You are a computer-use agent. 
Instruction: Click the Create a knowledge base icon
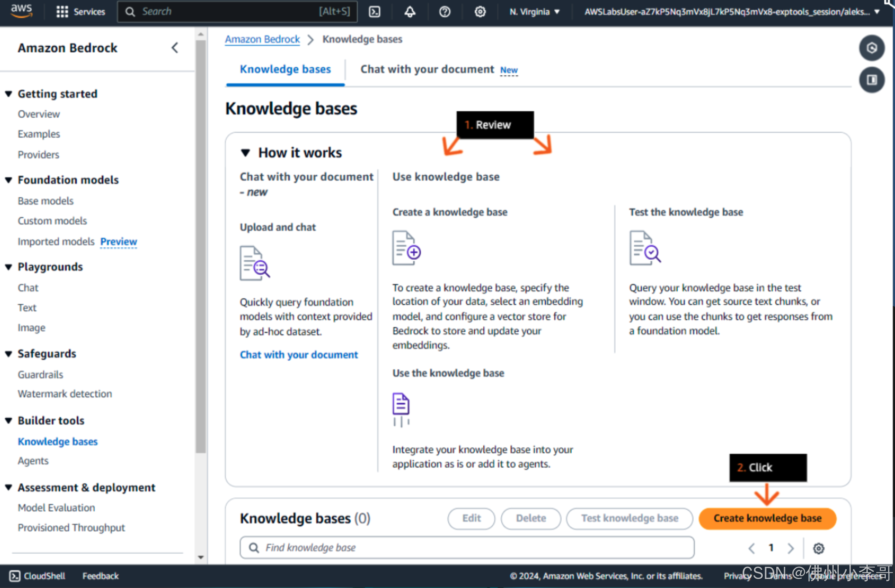407,248
